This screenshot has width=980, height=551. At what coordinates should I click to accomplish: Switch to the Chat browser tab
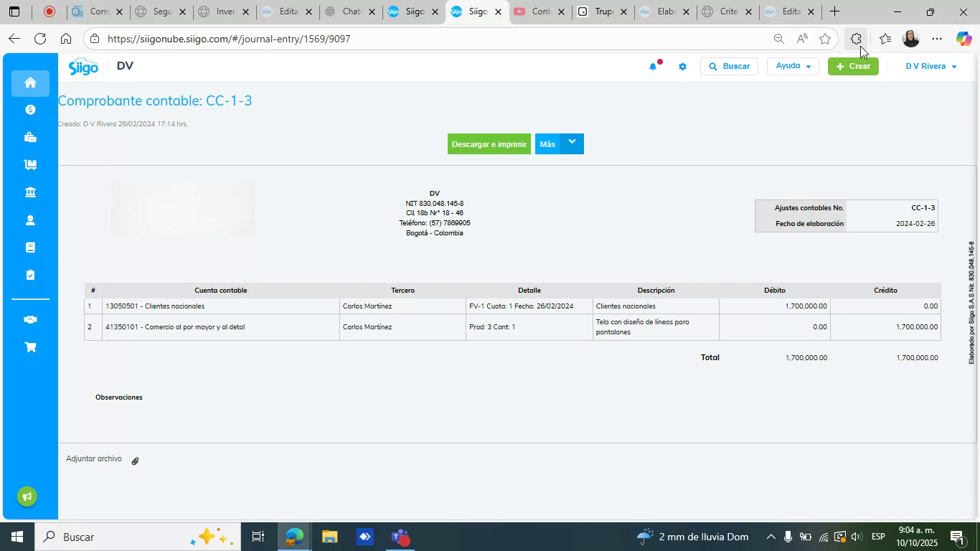[x=350, y=11]
